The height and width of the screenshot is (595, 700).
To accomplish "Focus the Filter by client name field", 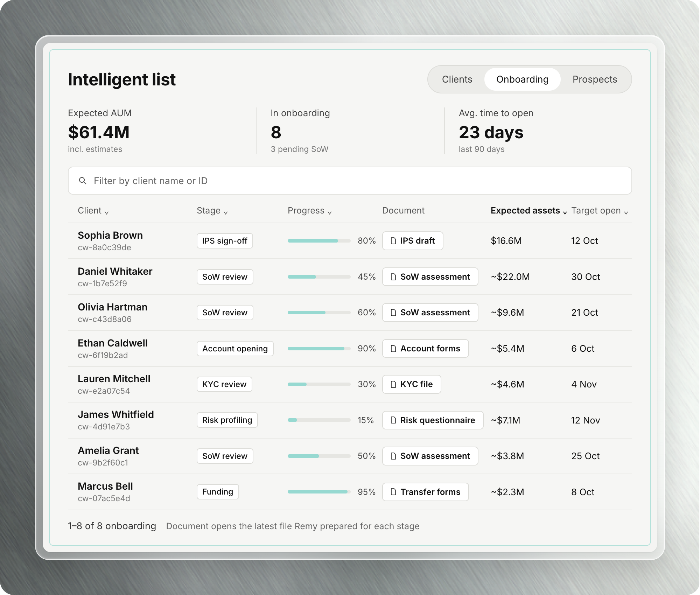I will pos(350,181).
